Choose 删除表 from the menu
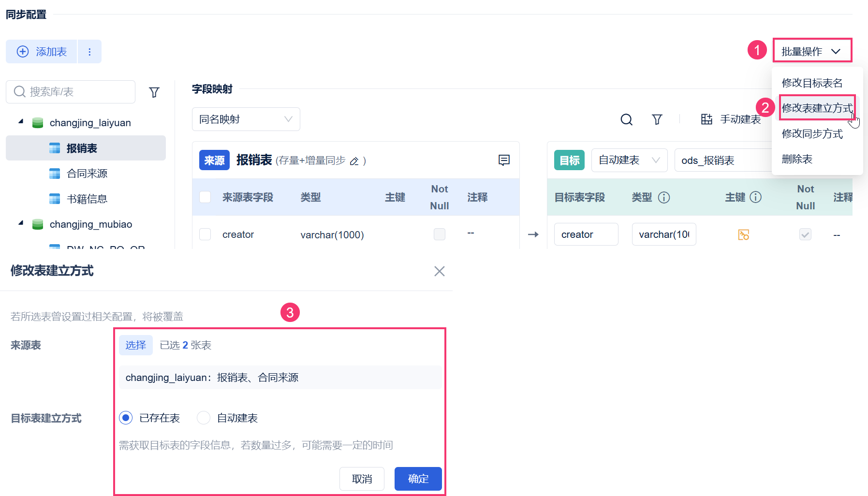 (797, 159)
